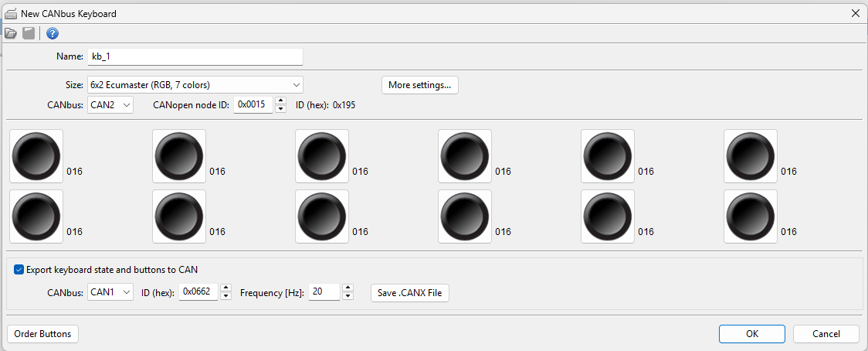
Task: Click the Order Buttons button
Action: [x=42, y=334]
